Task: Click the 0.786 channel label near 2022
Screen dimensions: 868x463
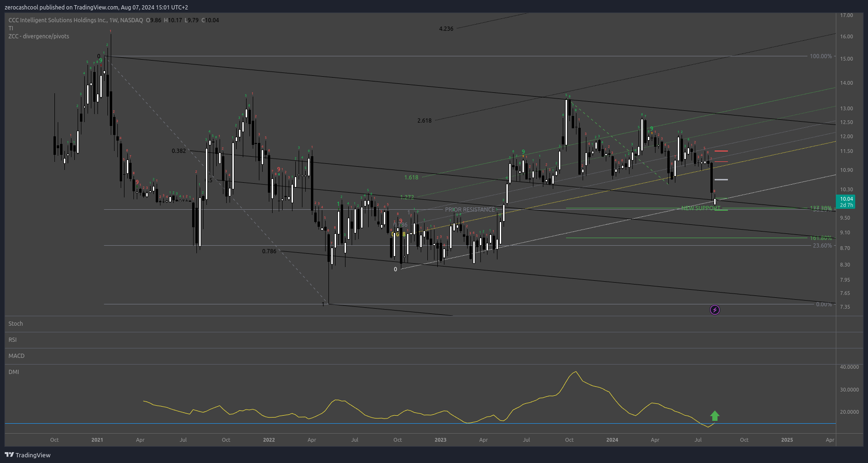Action: 269,251
